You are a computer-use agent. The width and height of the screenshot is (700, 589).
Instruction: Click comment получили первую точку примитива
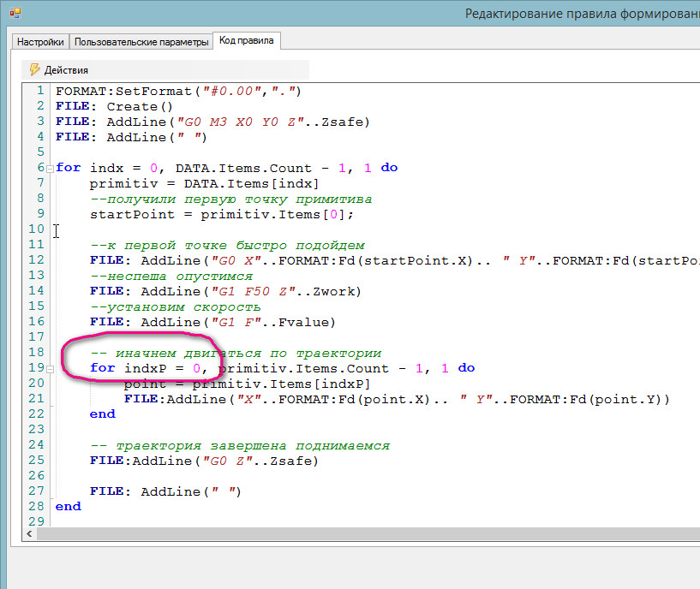pyautogui.click(x=230, y=199)
